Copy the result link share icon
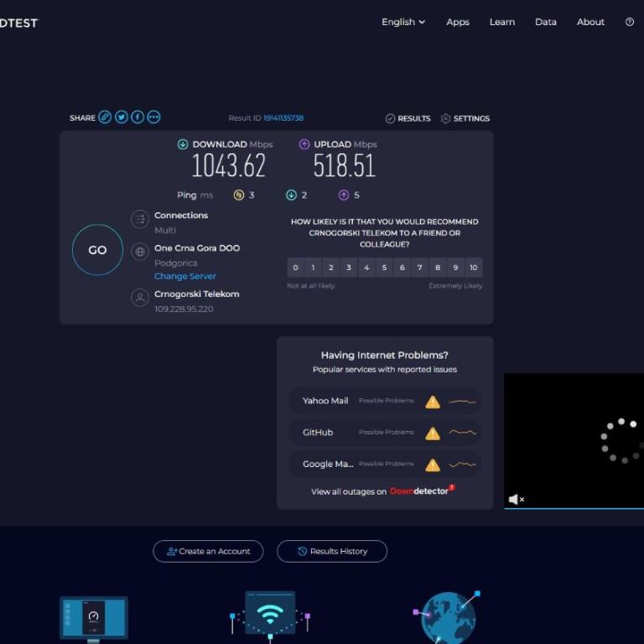 coord(105,117)
